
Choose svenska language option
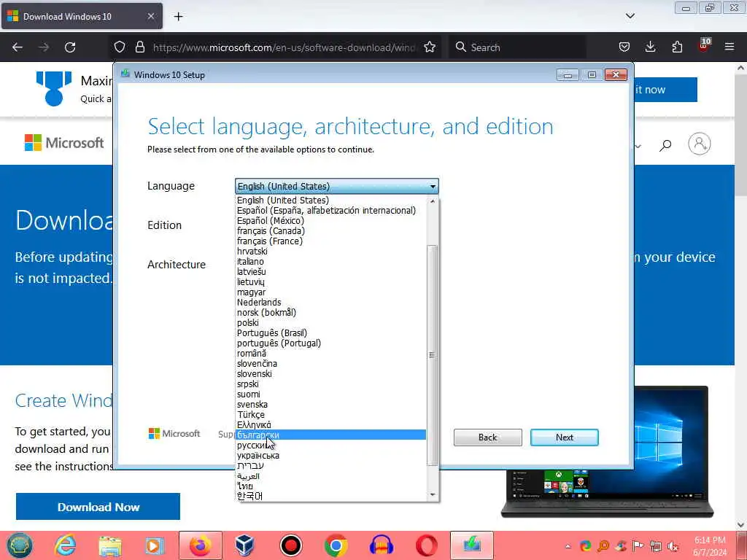[330, 404]
